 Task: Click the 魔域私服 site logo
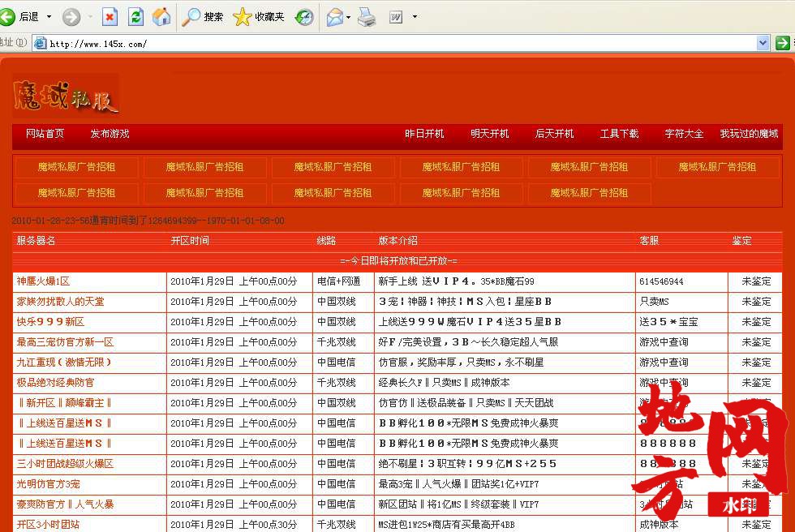tap(66, 96)
